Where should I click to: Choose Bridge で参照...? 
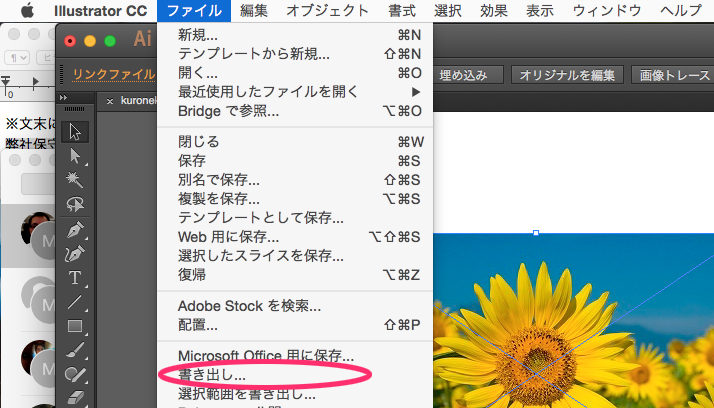295,111
